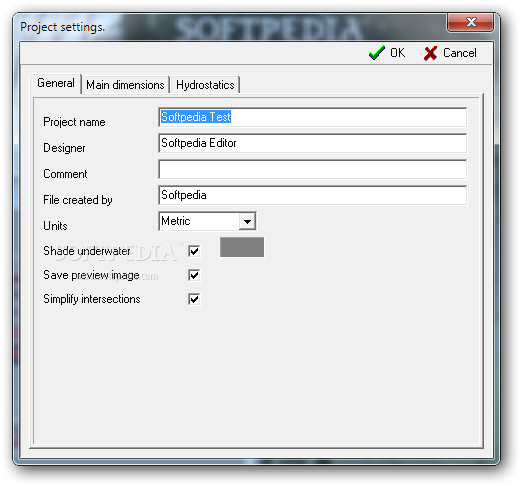The width and height of the screenshot is (521, 486).
Task: Close the Project settings dialog
Action: pyautogui.click(x=470, y=23)
